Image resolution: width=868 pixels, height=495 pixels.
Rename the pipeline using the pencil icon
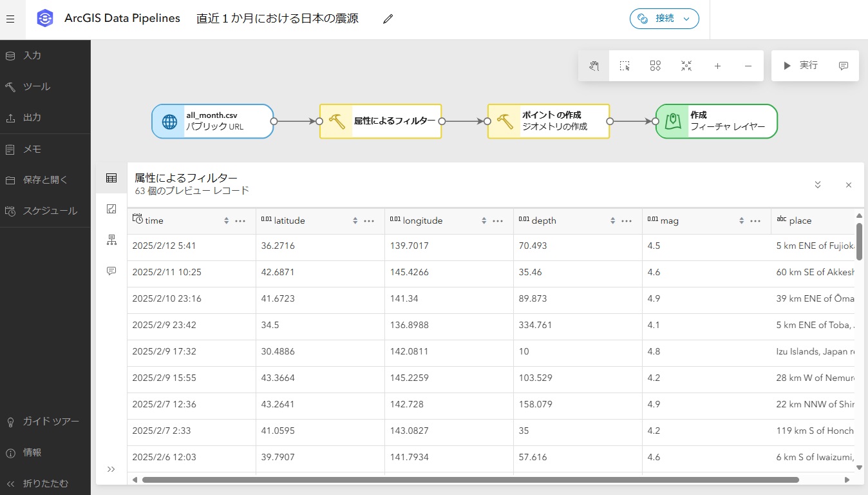pos(387,19)
